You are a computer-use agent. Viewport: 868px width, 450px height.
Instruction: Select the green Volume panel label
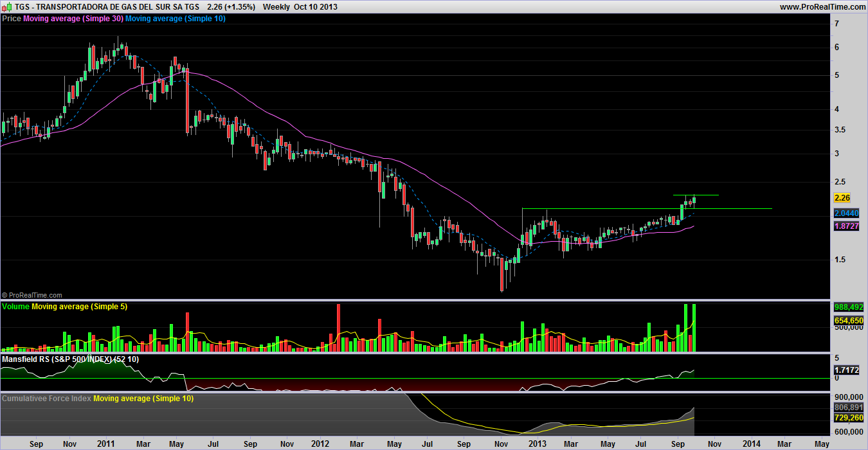pyautogui.click(x=15, y=307)
